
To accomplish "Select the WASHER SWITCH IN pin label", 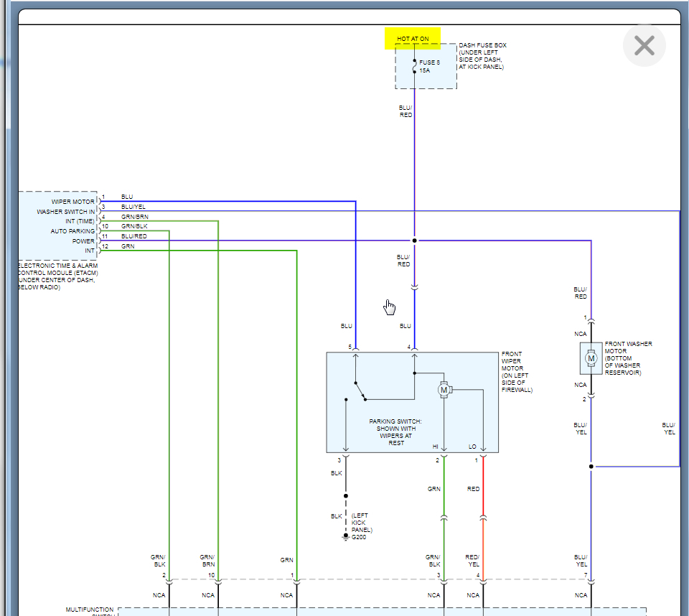I will [x=66, y=212].
